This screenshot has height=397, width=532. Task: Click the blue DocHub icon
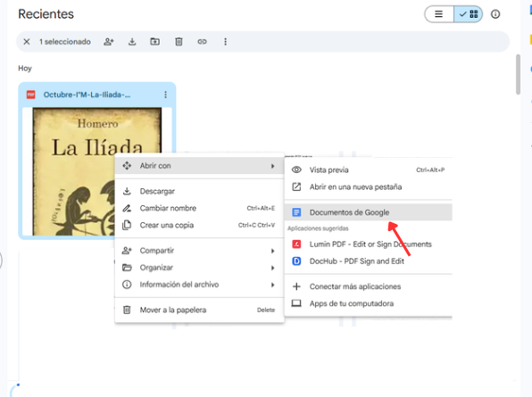296,261
